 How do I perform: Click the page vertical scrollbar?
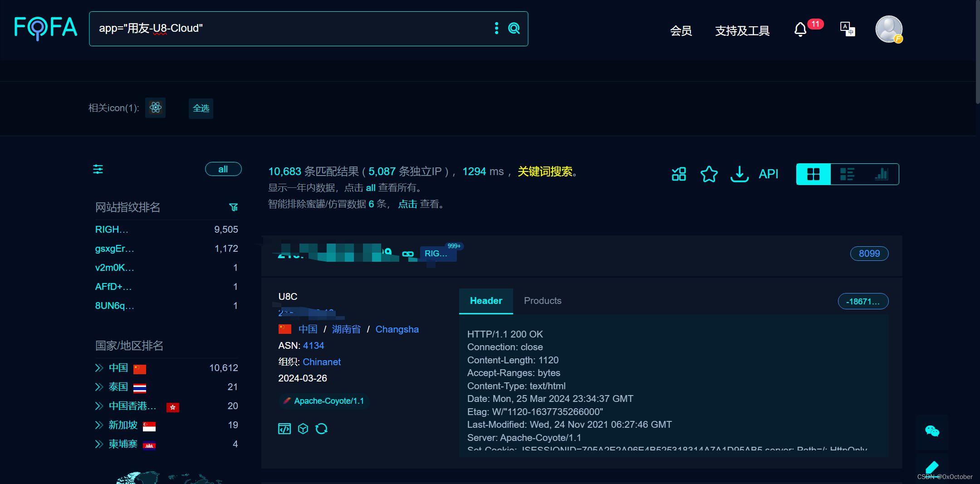pyautogui.click(x=978, y=52)
